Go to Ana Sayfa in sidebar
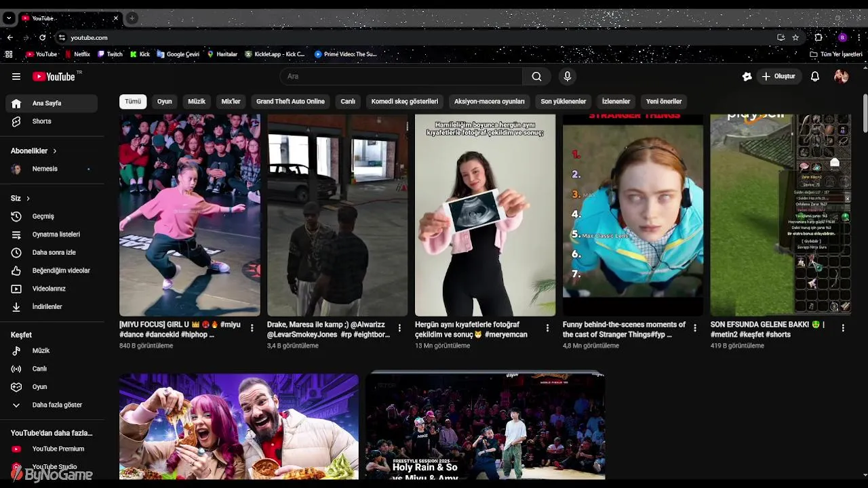 (52, 103)
